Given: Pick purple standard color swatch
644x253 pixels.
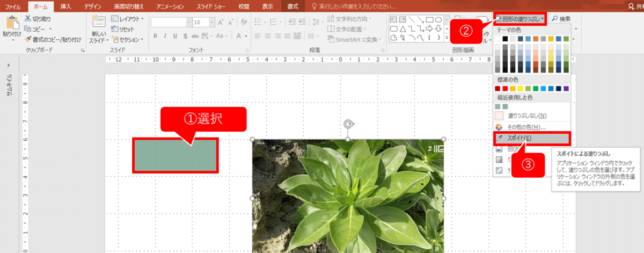Looking at the screenshot, I should pos(566,88).
